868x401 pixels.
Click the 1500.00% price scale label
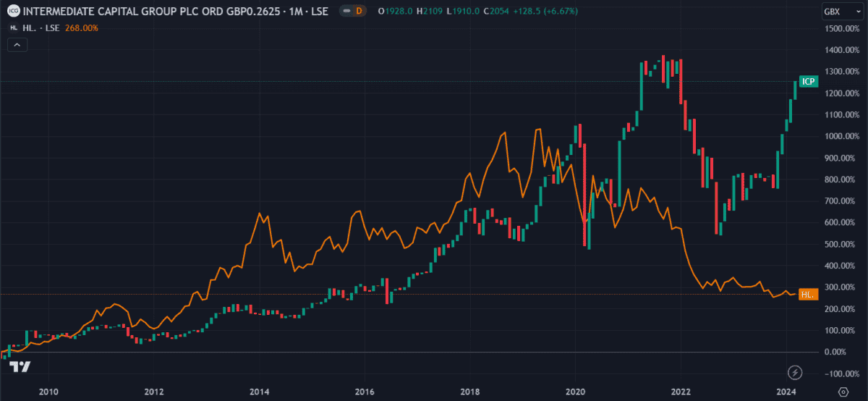click(x=842, y=28)
